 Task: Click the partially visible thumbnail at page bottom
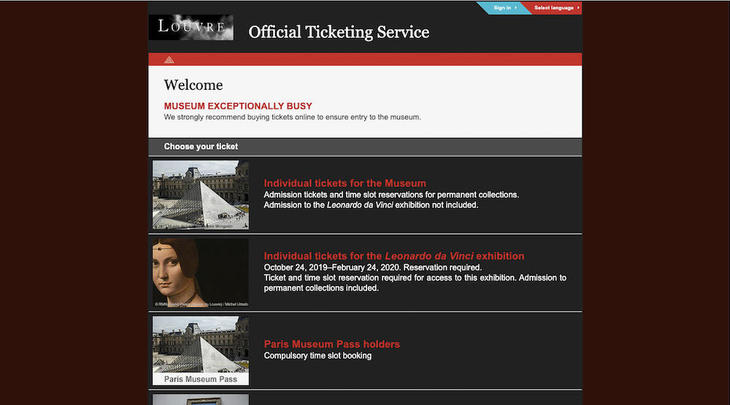(x=200, y=399)
